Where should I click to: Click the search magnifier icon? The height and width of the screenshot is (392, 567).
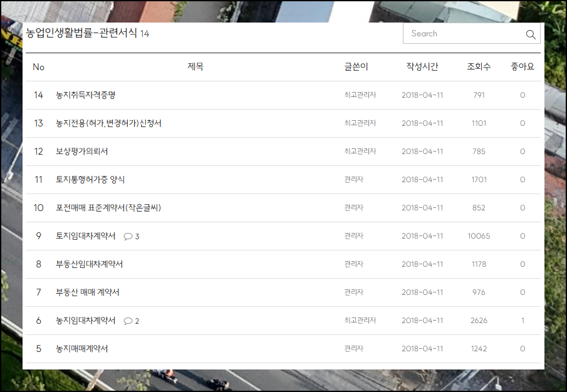pos(531,34)
